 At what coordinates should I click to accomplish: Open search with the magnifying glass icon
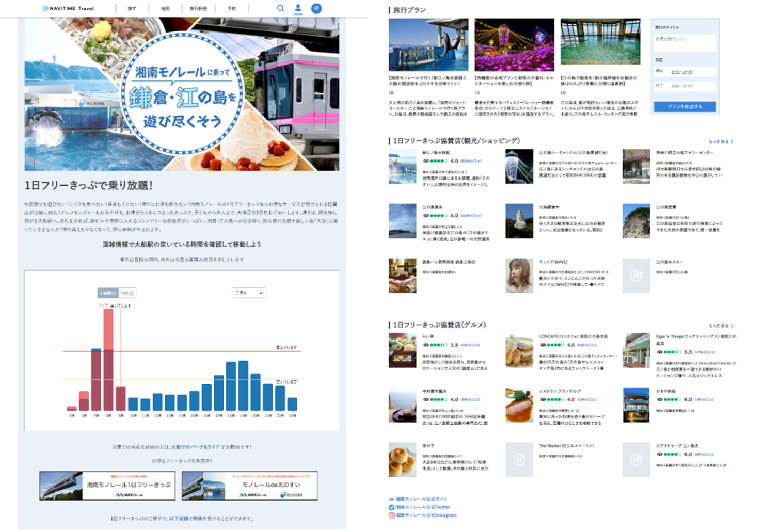(x=280, y=8)
